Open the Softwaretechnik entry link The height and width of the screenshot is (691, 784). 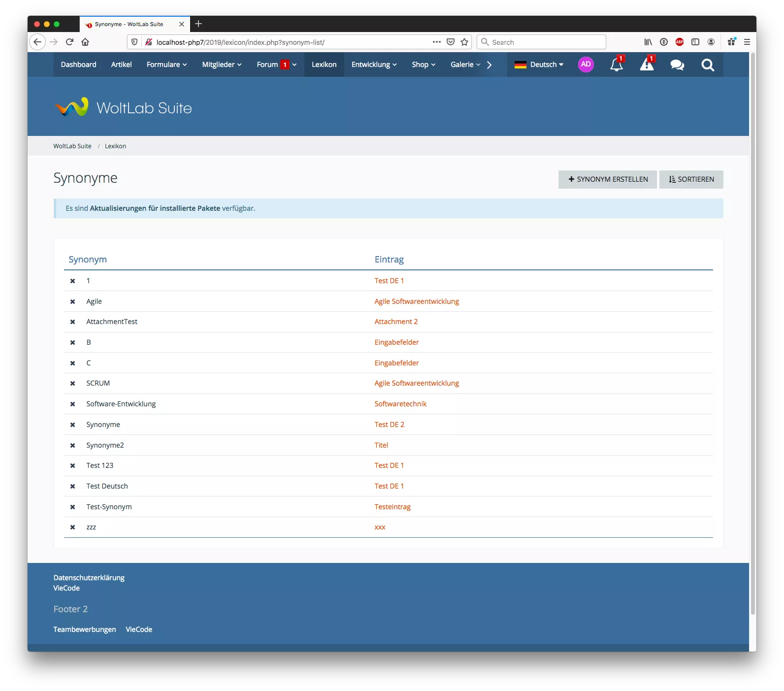(x=400, y=404)
